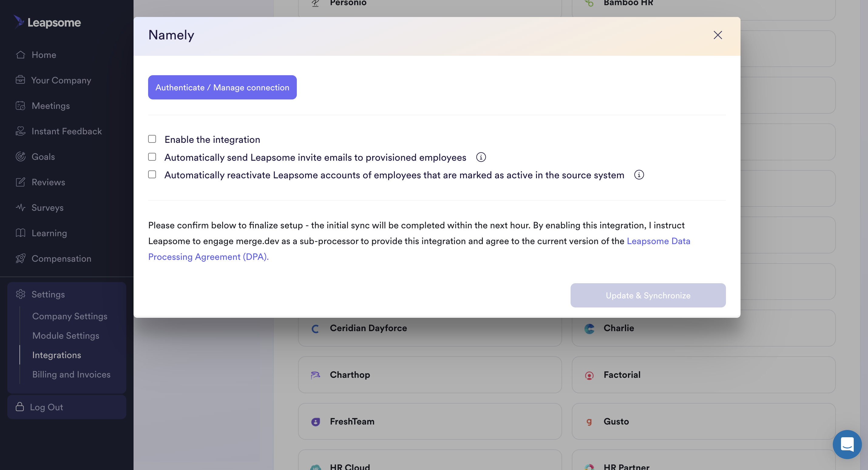Image resolution: width=868 pixels, height=470 pixels.
Task: Open the FreshTeam integration card
Action: [430, 421]
